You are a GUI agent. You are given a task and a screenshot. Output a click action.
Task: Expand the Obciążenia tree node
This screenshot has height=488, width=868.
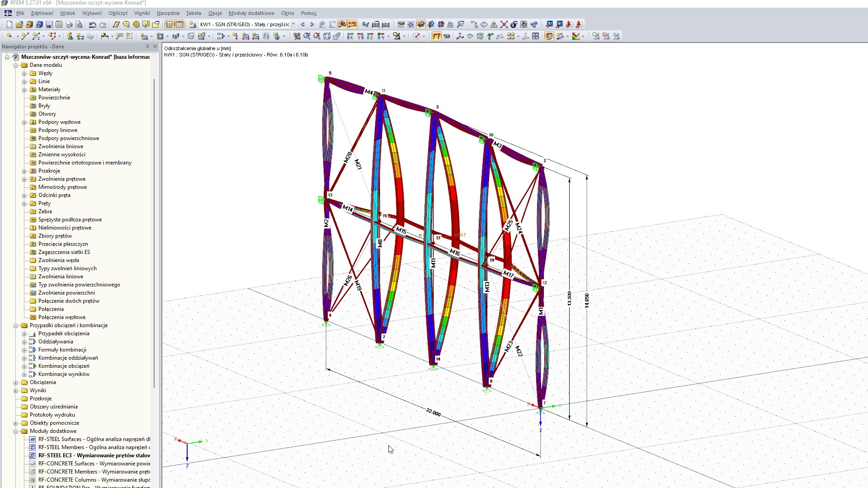[x=15, y=382]
